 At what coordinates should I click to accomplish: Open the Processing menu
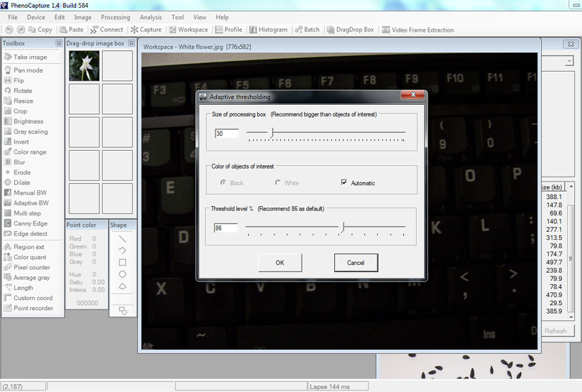pos(116,17)
